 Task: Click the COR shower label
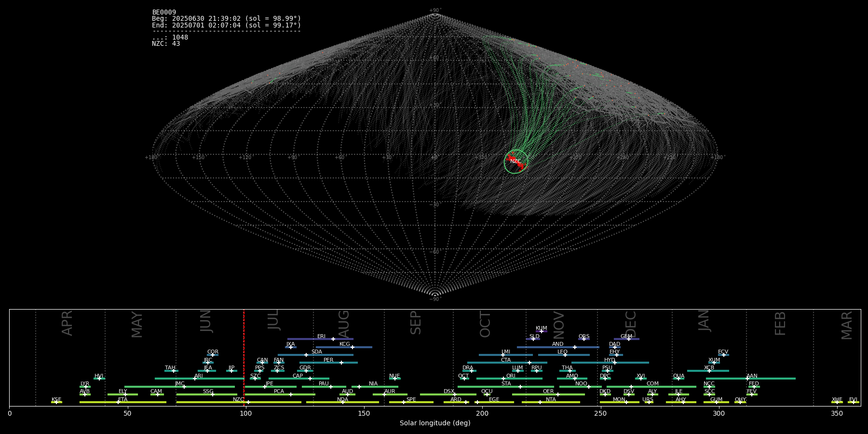(213, 352)
